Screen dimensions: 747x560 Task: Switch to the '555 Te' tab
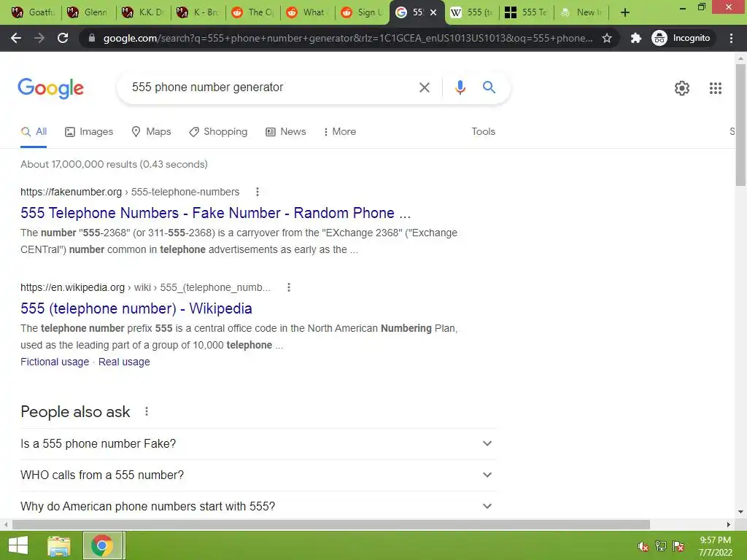click(x=527, y=12)
